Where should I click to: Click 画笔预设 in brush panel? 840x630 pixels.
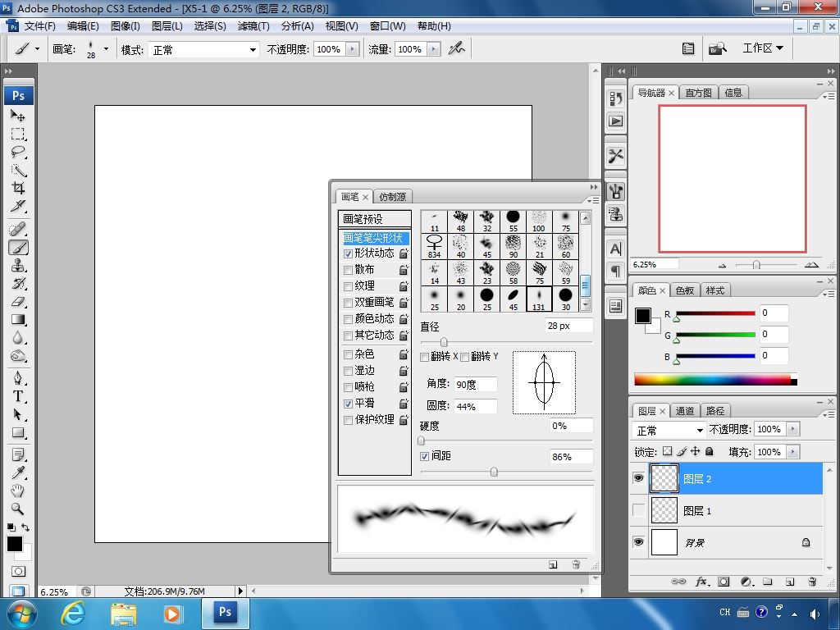click(x=363, y=219)
